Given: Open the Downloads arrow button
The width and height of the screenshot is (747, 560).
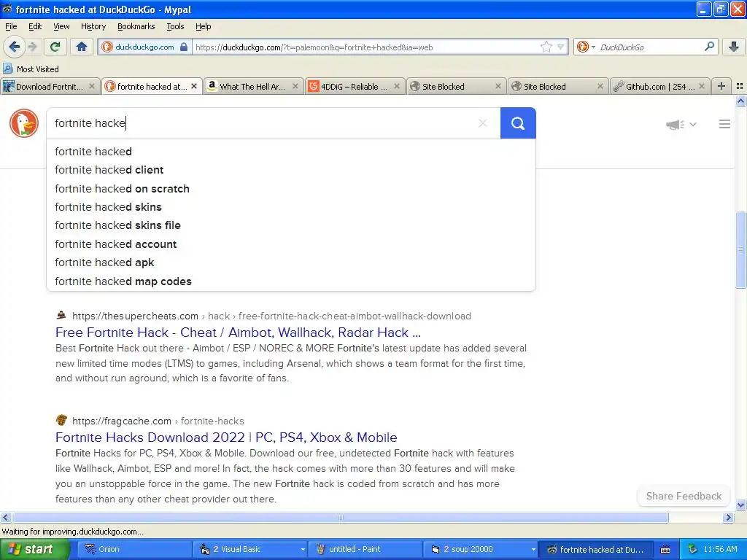Looking at the screenshot, I should pos(734,47).
